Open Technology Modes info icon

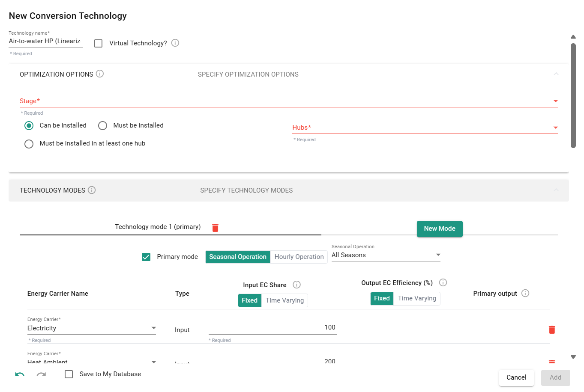pos(92,190)
